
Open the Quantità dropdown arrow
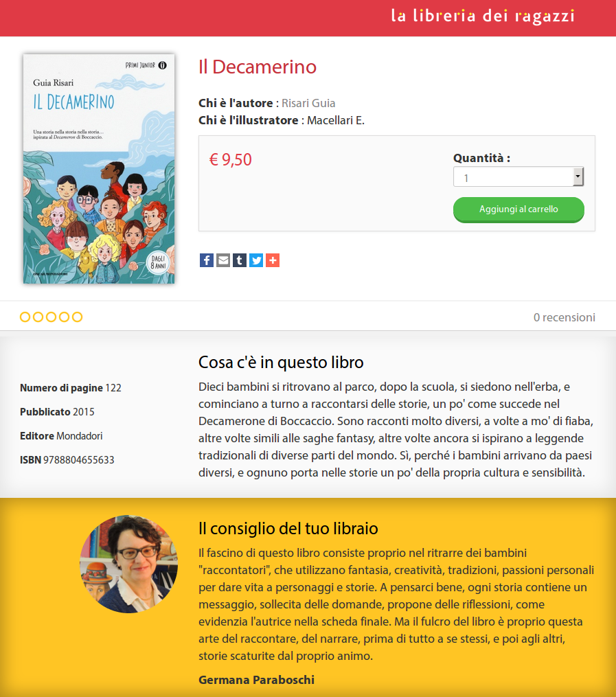pos(578,177)
